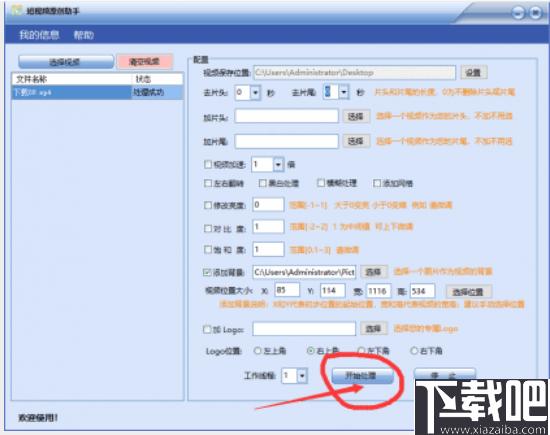Click the app icon in the title bar

click(x=17, y=10)
